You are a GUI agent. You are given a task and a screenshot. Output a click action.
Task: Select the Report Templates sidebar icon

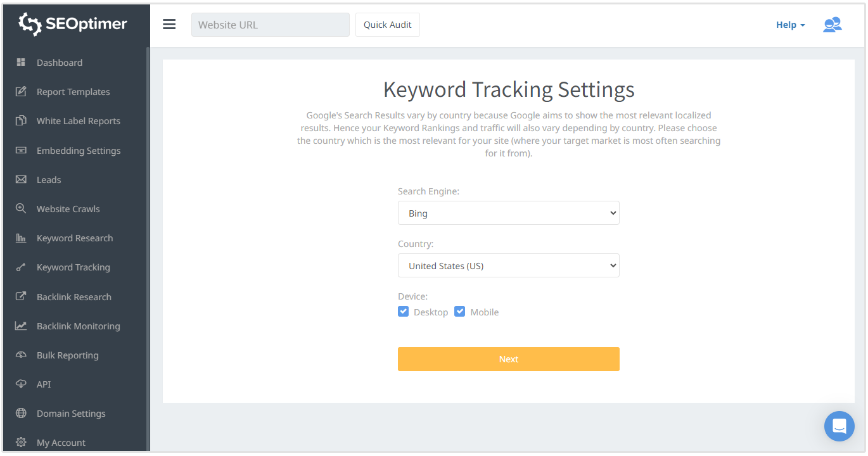(x=22, y=91)
